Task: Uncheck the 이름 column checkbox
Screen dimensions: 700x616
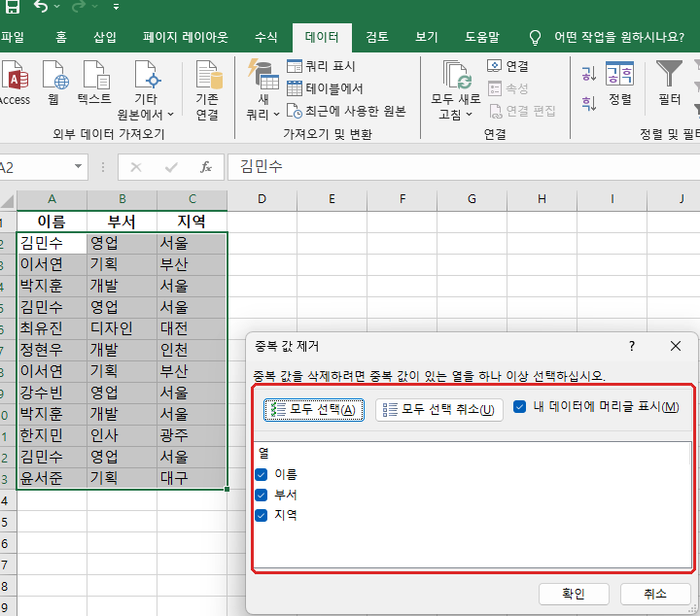Action: point(262,474)
